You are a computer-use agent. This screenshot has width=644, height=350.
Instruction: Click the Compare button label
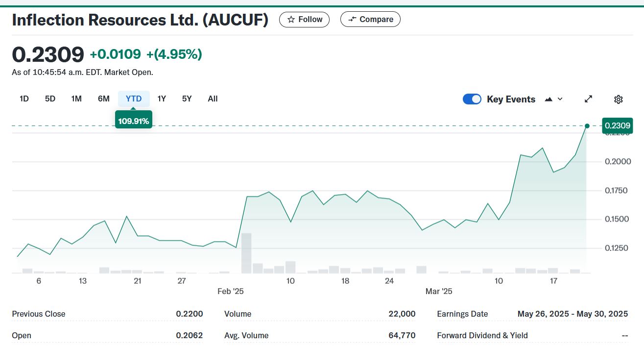tap(376, 20)
